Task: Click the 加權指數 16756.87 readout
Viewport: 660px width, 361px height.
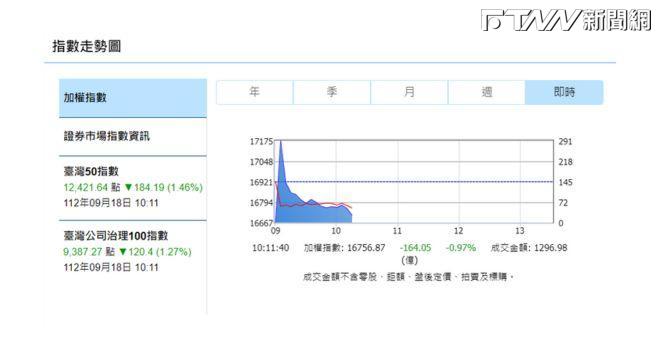Action: coord(345,248)
